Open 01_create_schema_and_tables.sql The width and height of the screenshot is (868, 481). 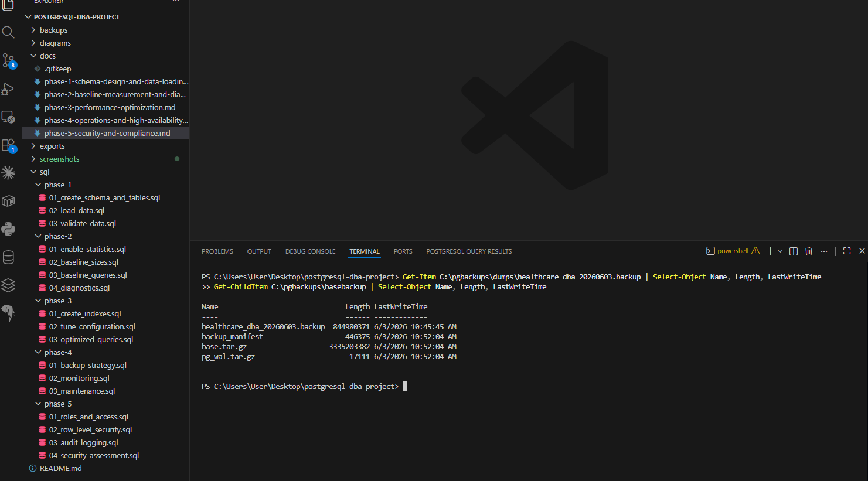click(x=105, y=197)
